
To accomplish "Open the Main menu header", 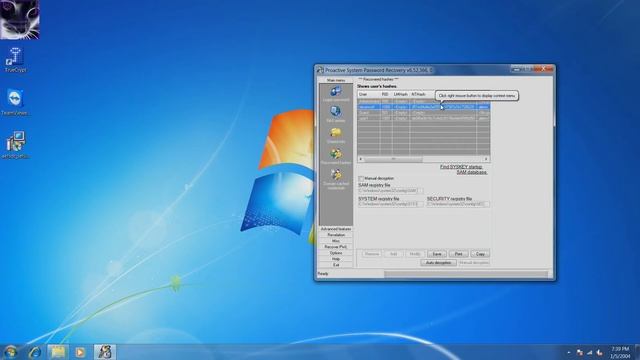I will point(336,80).
